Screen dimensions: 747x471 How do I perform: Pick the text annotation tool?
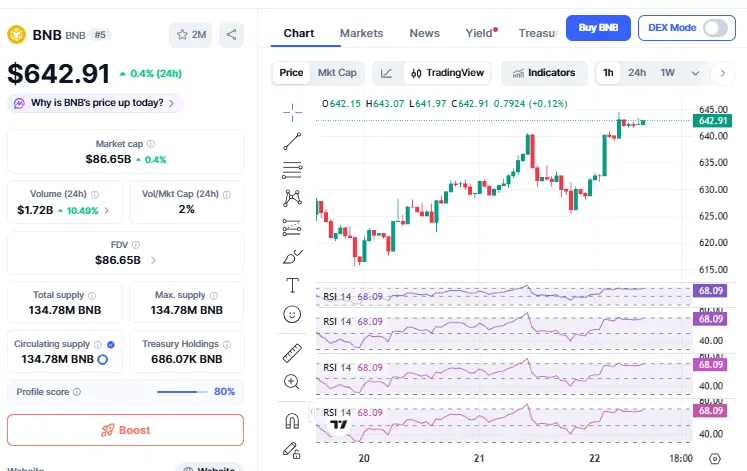[x=292, y=285]
